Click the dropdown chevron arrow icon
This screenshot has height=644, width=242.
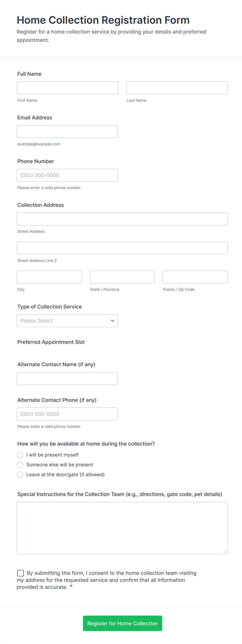(x=112, y=321)
